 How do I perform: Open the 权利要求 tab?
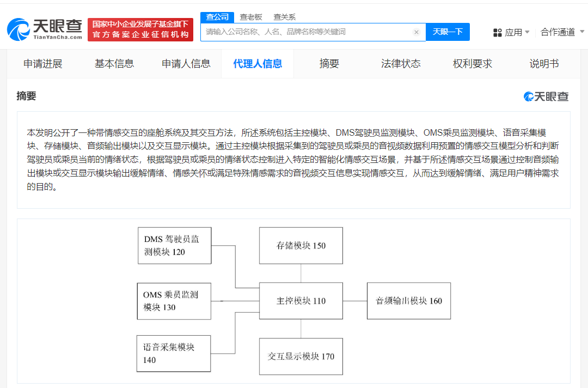click(471, 63)
